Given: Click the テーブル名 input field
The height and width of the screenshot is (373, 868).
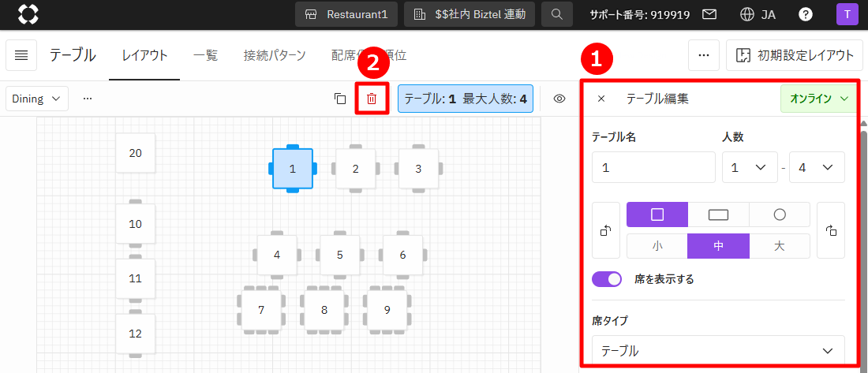Looking at the screenshot, I should (653, 167).
